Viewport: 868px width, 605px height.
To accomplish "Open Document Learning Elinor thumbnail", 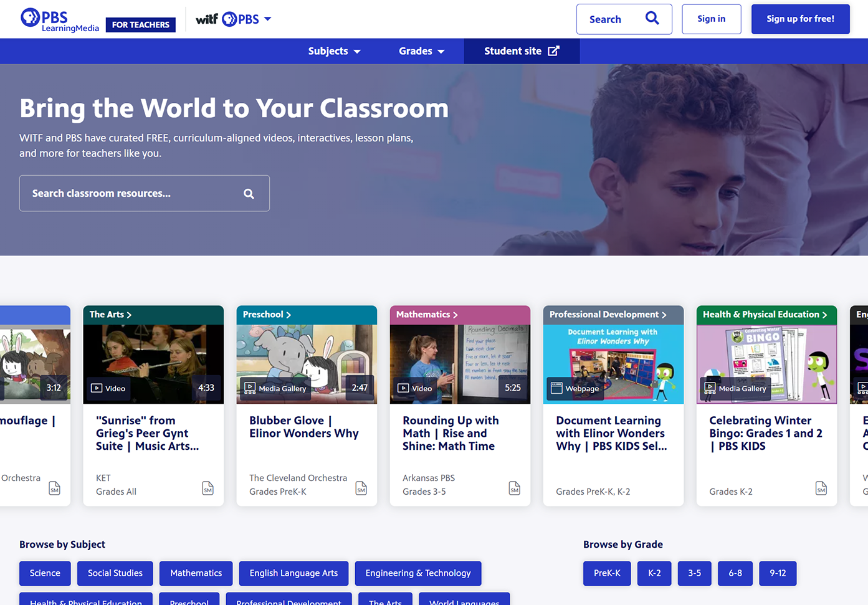I will click(613, 364).
